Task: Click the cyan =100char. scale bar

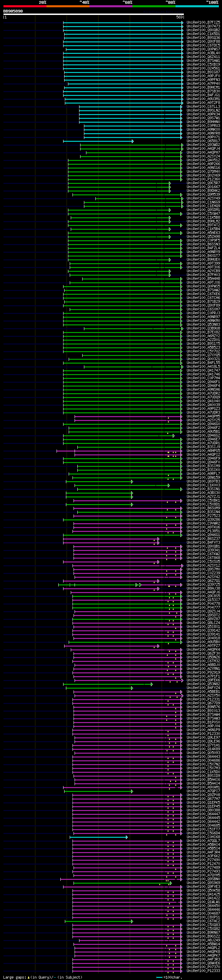Action: pos(159,977)
